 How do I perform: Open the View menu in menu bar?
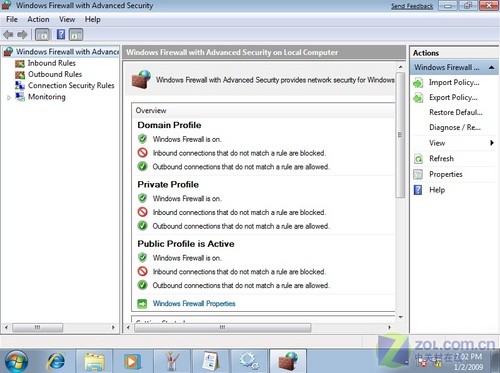(67, 19)
